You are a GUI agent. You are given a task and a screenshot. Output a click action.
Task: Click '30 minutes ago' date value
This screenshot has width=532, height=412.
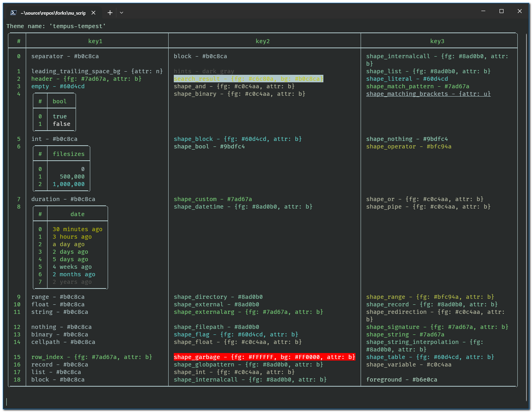78,229
